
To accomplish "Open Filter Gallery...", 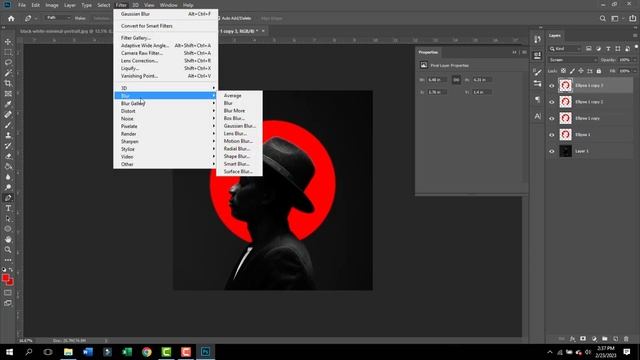I will tap(165, 38).
